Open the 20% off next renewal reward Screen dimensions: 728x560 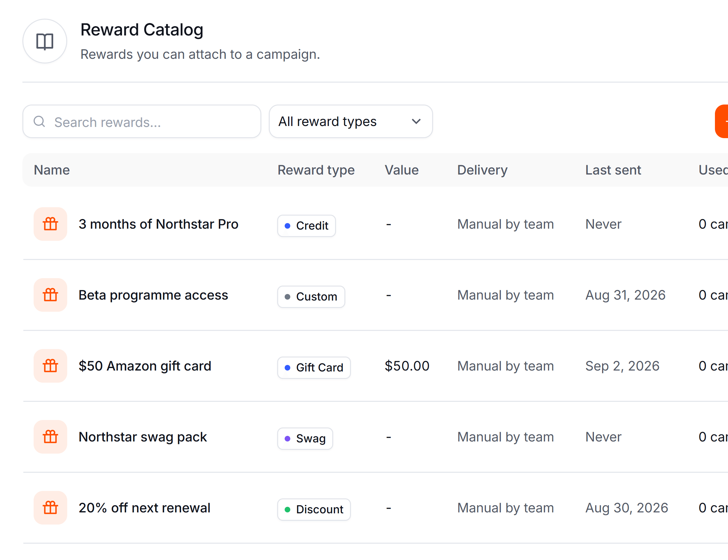[144, 508]
